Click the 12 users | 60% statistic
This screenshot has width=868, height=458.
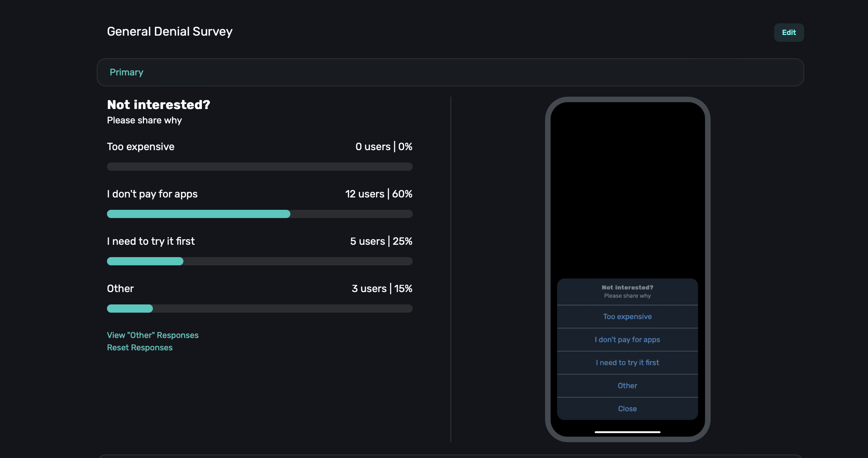tap(378, 194)
